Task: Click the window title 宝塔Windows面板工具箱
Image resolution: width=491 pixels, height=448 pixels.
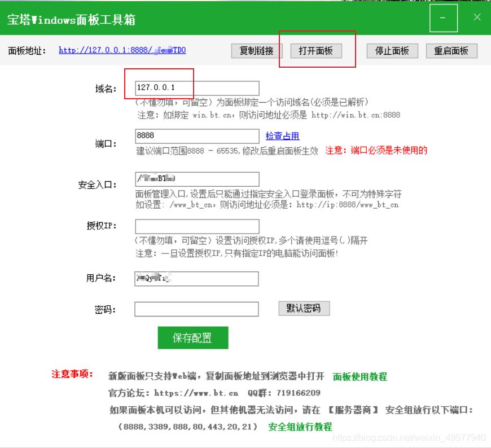Action: 72,20
